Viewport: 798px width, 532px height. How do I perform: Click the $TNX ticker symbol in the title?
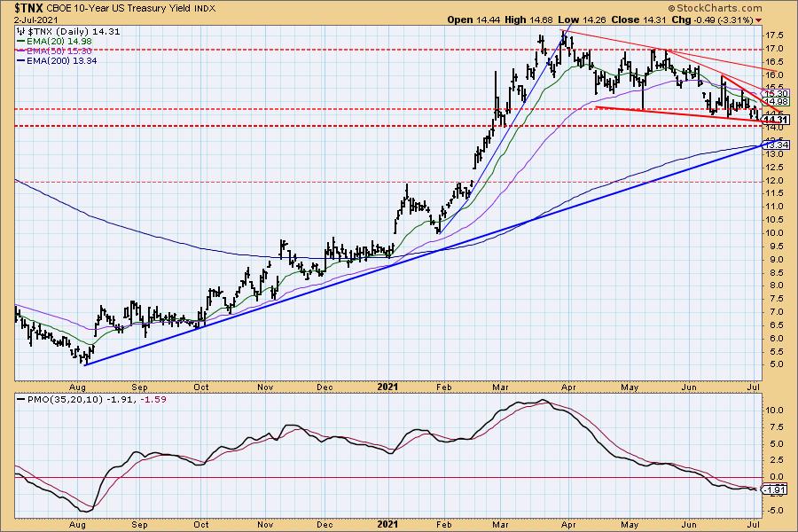(x=29, y=8)
